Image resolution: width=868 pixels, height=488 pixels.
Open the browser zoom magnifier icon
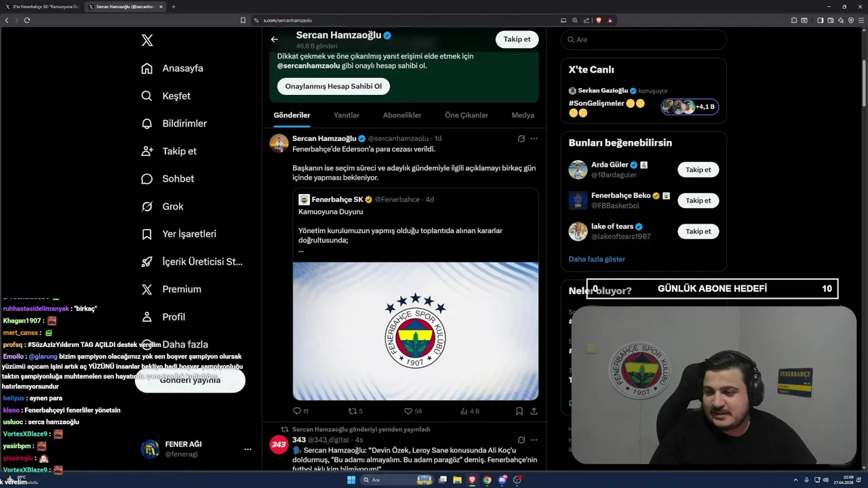pos(574,20)
